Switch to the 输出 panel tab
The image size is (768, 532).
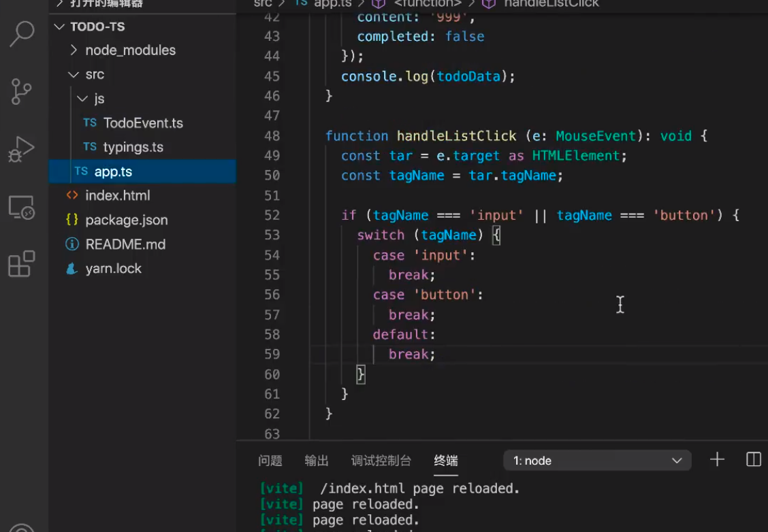pyautogui.click(x=315, y=460)
